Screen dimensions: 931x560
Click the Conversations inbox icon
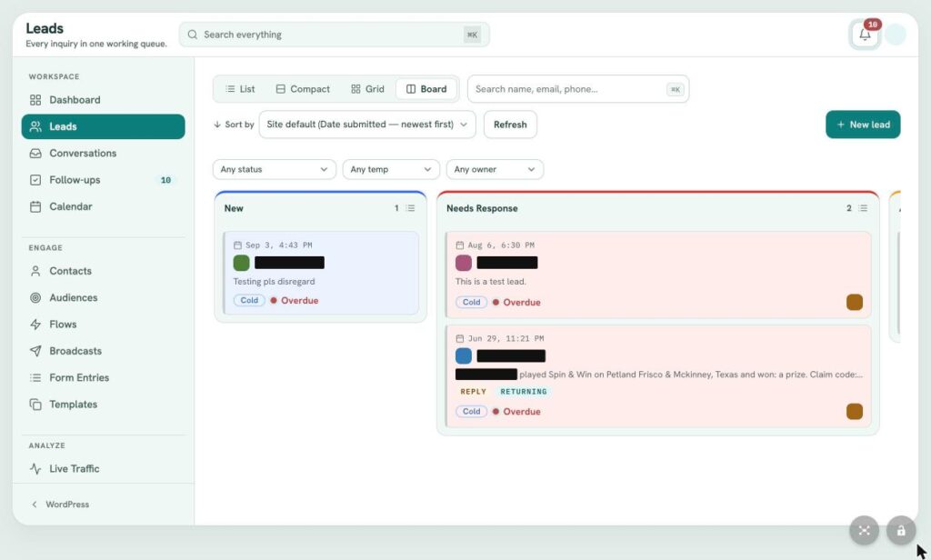pos(35,154)
